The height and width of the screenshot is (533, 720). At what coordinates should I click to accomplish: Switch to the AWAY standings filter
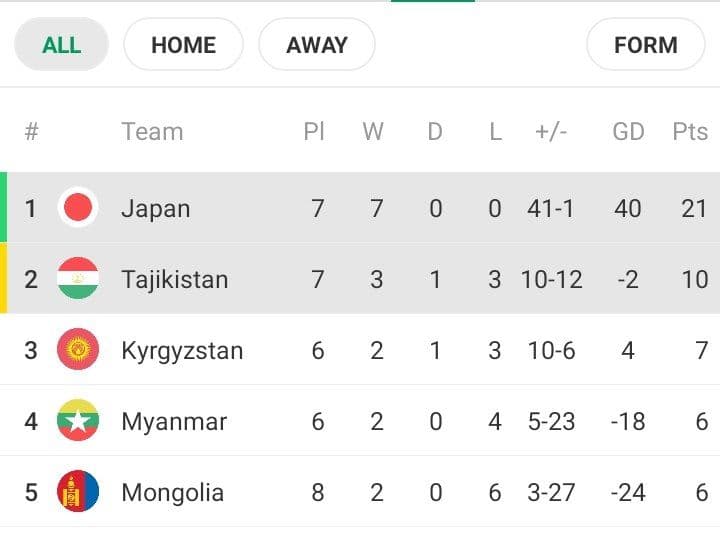click(317, 45)
